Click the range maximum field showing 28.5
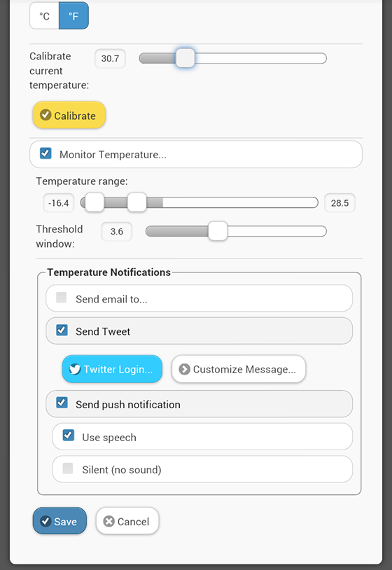Viewport: 392px width, 570px height. (x=339, y=203)
